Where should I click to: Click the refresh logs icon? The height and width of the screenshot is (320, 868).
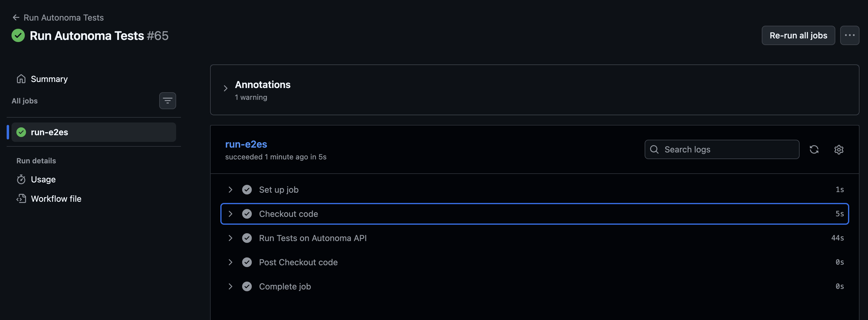[814, 149]
